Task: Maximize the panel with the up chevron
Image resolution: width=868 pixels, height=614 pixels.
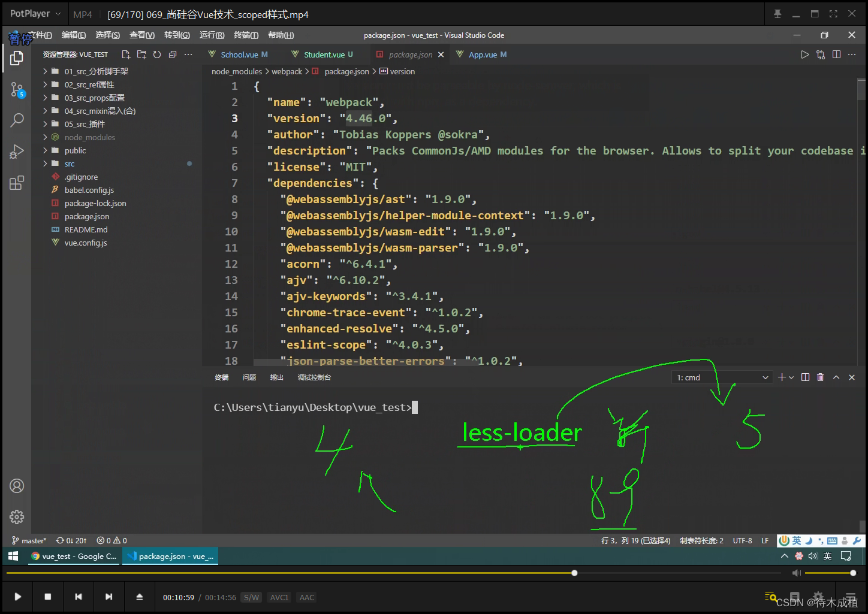Action: [x=836, y=377]
